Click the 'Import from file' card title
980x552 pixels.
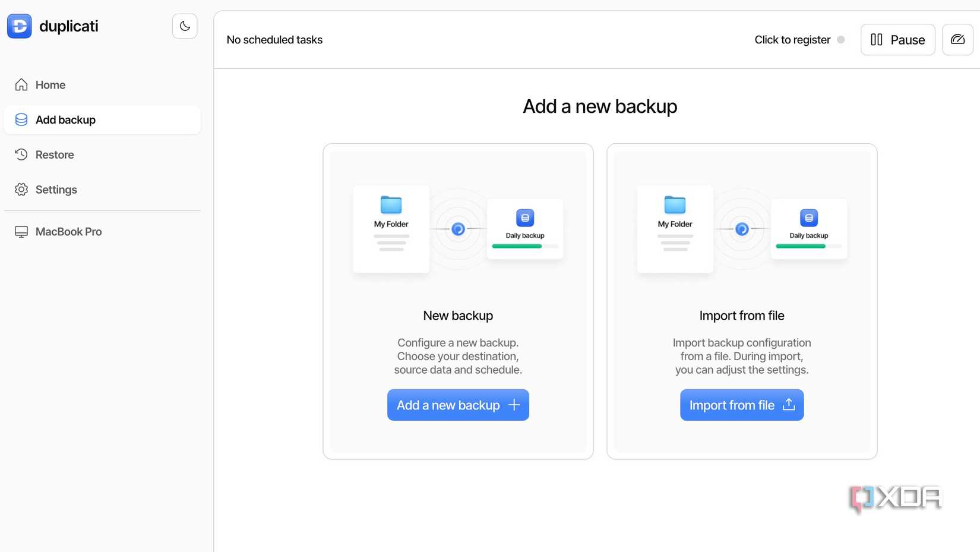(742, 316)
